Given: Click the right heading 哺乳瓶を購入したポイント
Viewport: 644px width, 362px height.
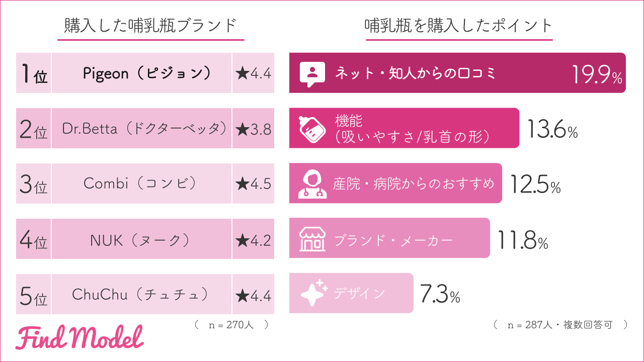Looking at the screenshot, I should point(458,25).
